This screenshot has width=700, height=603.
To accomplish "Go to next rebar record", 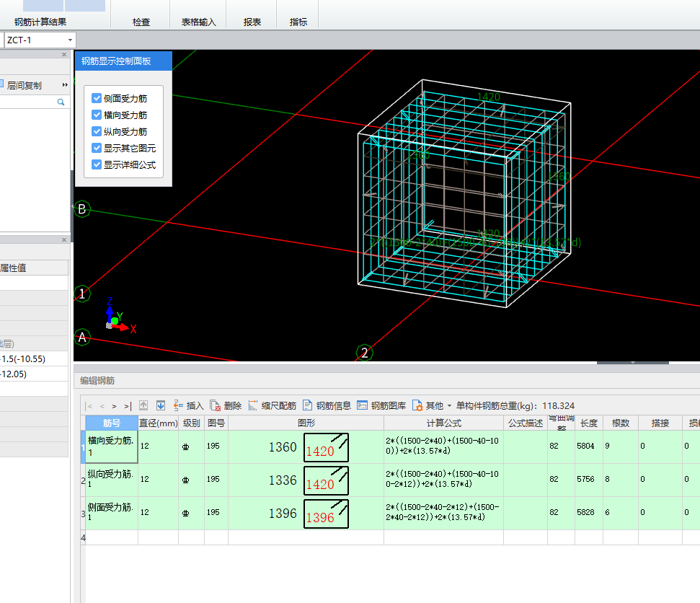I will [115, 406].
